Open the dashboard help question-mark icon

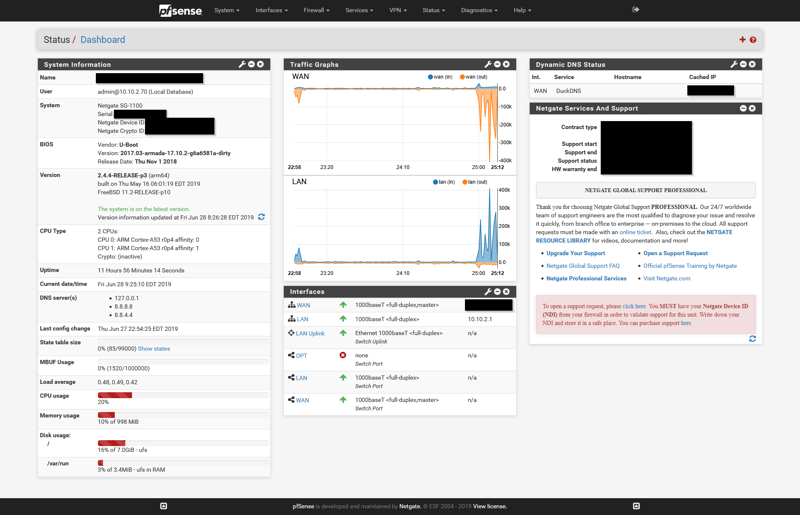pyautogui.click(x=753, y=40)
